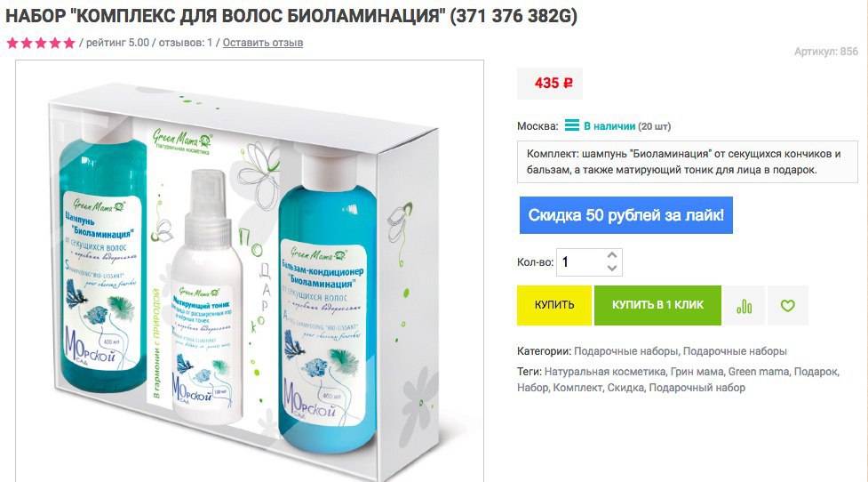This screenshot has height=482, width=868.
Task: Click КУПИТЬ В 1 КЛИК button
Action: 657,305
